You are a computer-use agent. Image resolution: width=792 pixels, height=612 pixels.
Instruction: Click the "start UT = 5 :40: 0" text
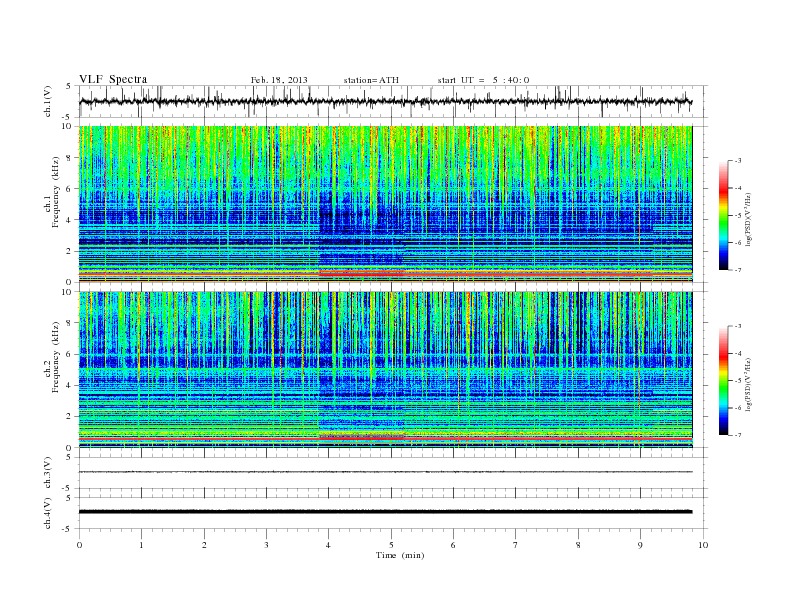click(x=483, y=80)
